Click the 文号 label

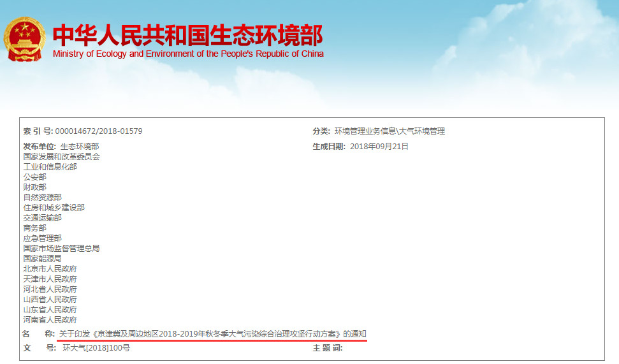40,348
